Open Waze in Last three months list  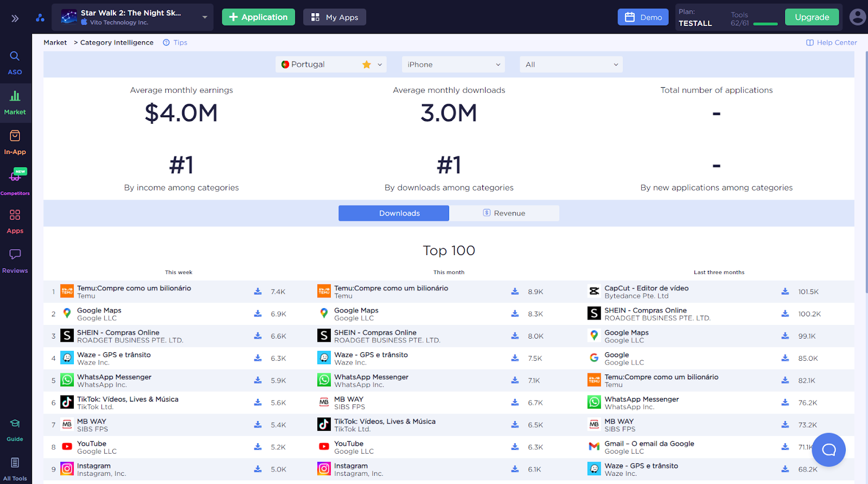641,466
